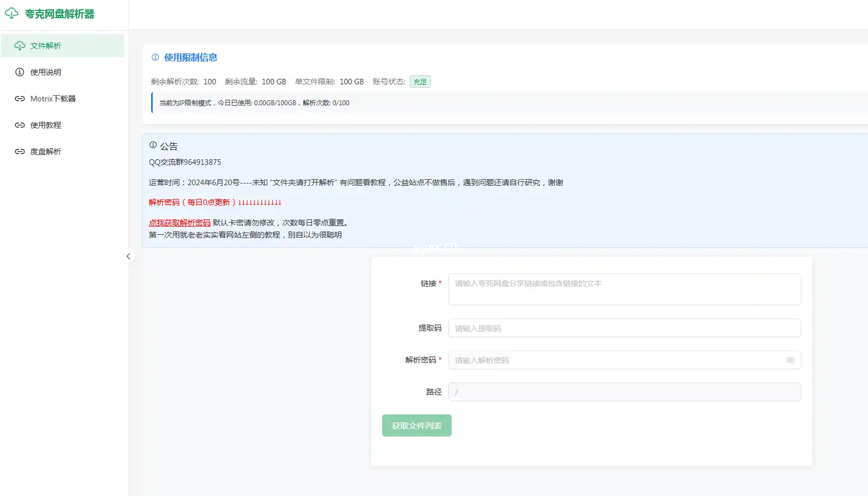Collapse the left sidebar using chevron

tap(128, 256)
